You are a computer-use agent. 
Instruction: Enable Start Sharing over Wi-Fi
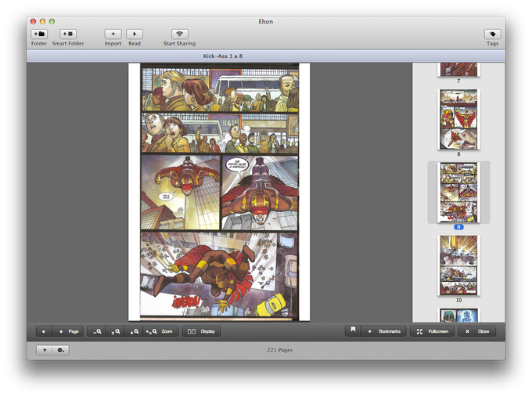tap(179, 34)
